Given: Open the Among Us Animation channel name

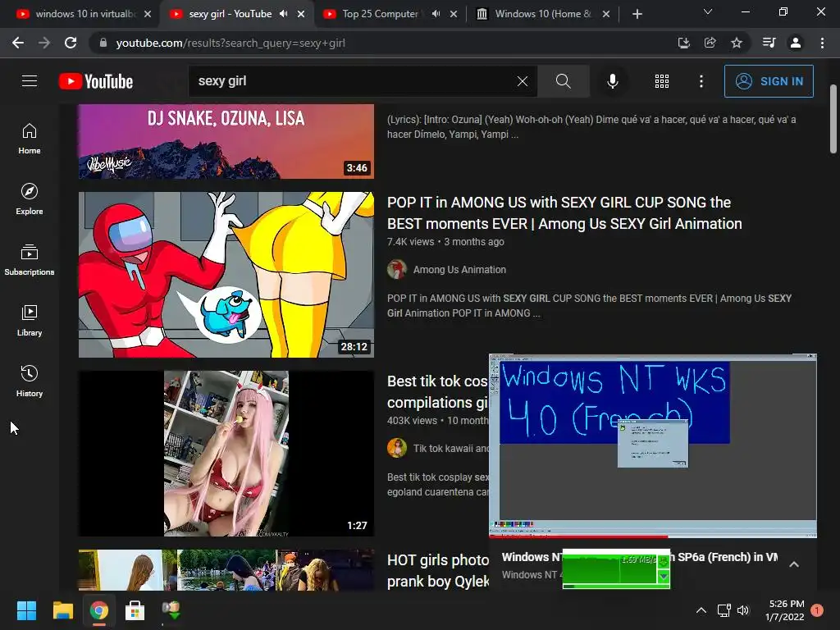Looking at the screenshot, I should (459, 269).
